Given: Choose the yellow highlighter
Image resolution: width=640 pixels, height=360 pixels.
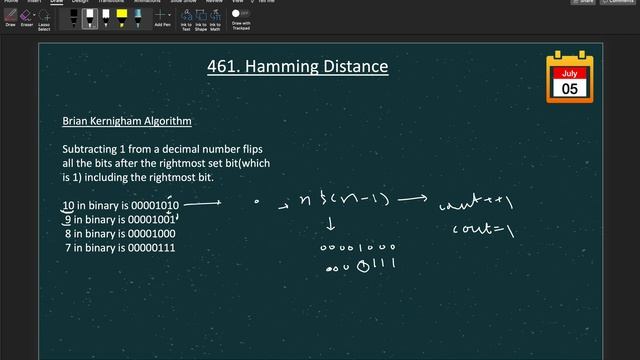Looking at the screenshot, I should point(122,18).
